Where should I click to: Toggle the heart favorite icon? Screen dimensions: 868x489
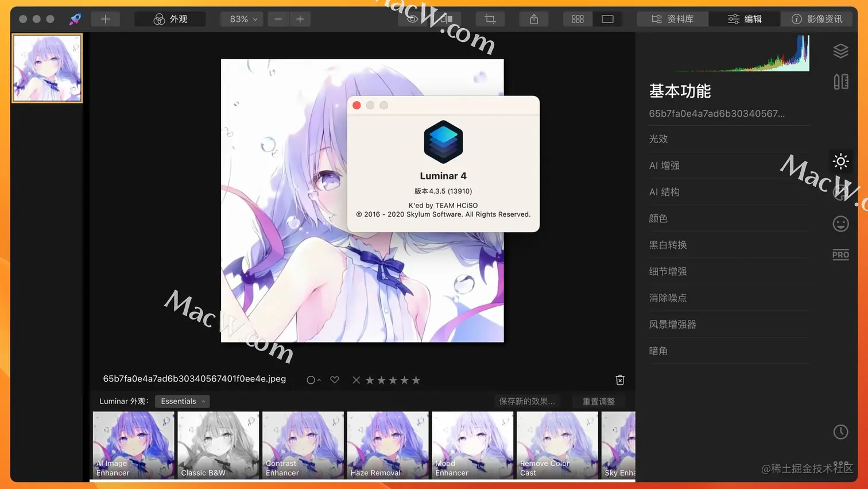pyautogui.click(x=335, y=380)
